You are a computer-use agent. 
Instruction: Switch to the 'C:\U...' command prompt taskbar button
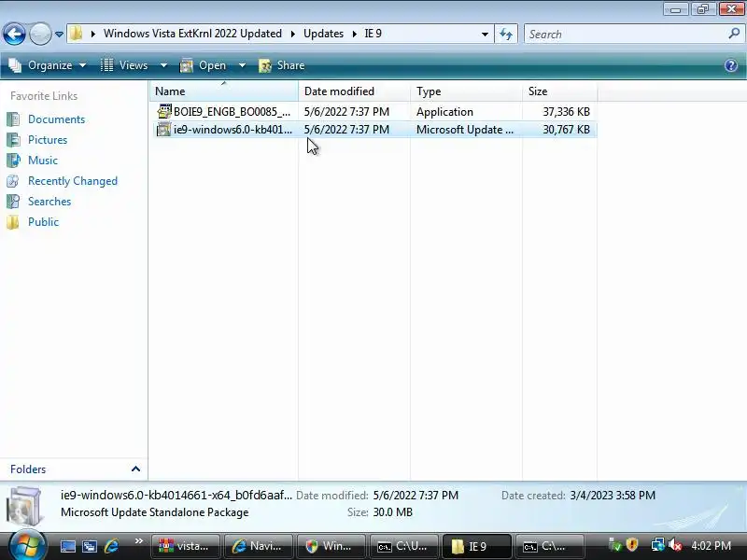[x=403, y=546]
